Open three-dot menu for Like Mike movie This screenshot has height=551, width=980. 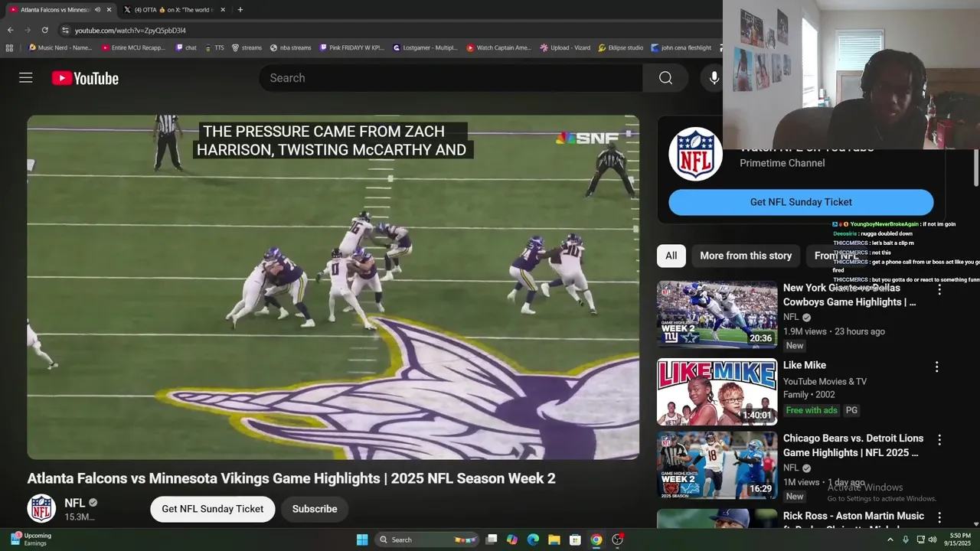tap(936, 367)
